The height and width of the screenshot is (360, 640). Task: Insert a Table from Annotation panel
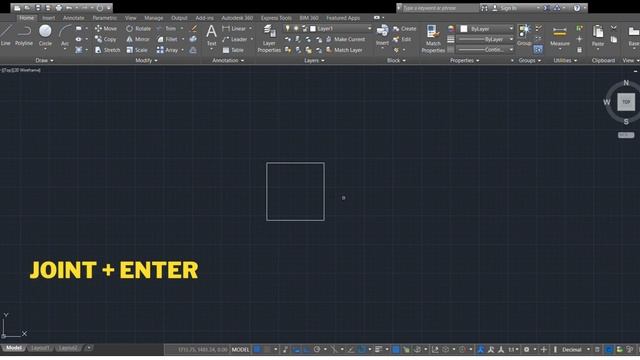coord(233,50)
